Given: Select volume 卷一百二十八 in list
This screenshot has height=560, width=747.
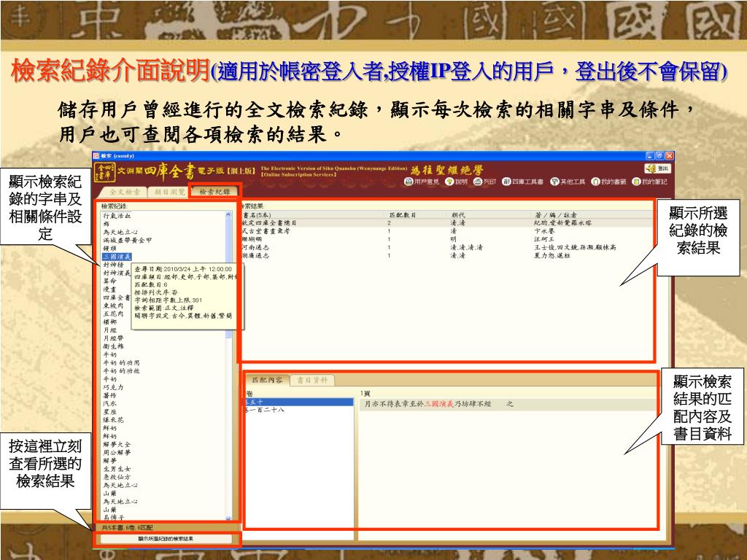Looking at the screenshot, I should [x=298, y=410].
